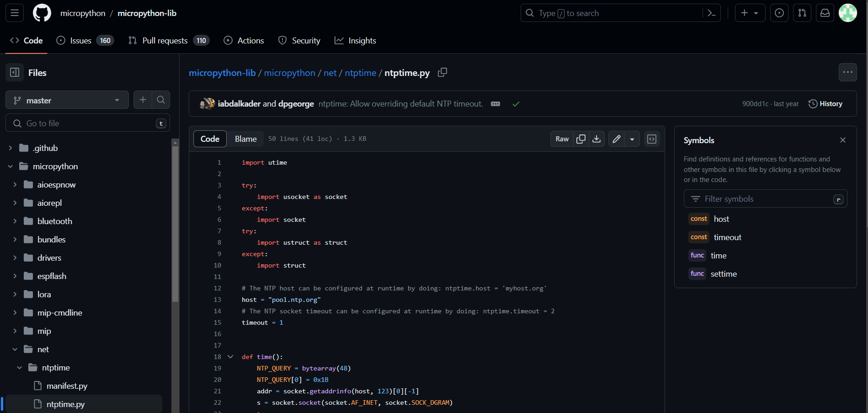Add a file with the plus button

point(143,100)
